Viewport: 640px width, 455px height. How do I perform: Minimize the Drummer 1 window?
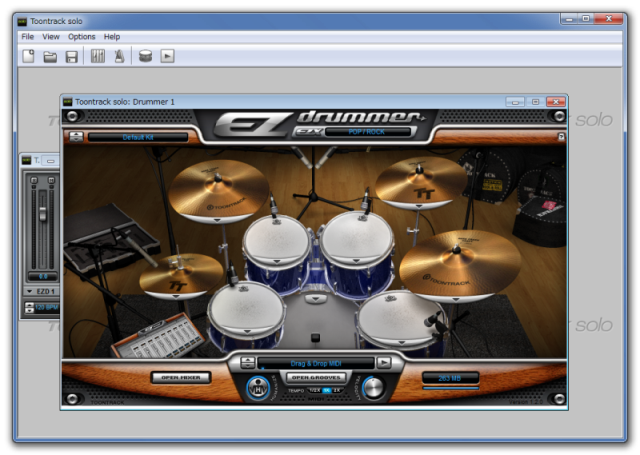pyautogui.click(x=515, y=102)
